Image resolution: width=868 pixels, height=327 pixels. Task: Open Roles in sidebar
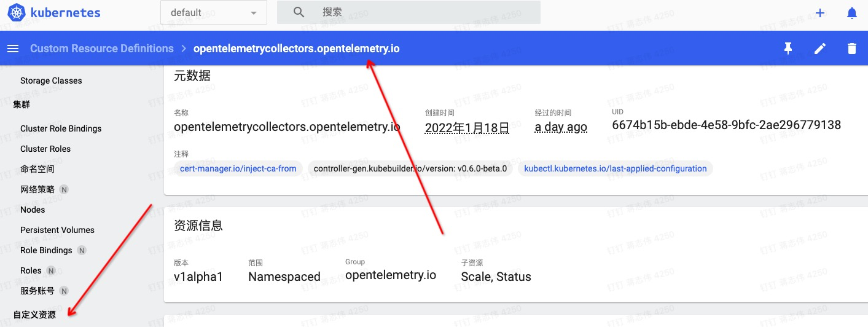31,270
